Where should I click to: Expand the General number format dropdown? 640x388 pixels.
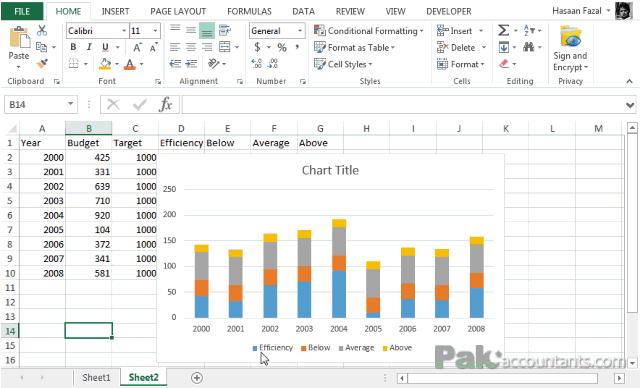point(300,31)
